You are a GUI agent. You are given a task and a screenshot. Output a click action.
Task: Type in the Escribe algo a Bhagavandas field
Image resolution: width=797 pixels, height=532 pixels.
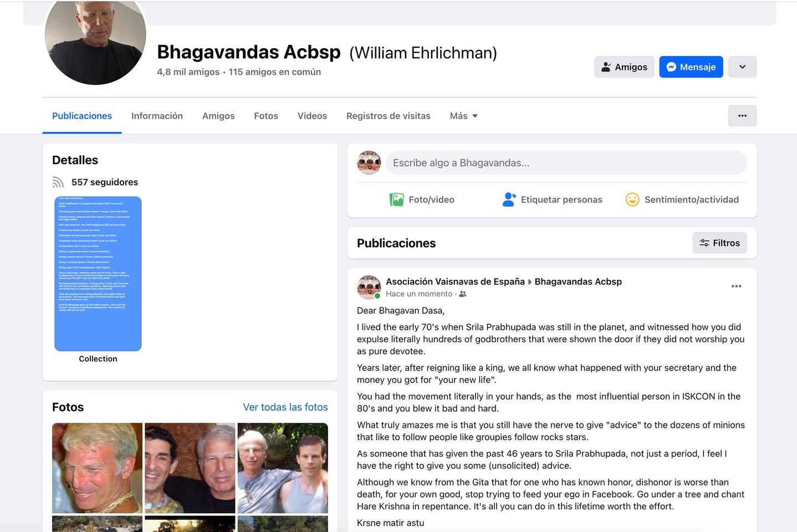(565, 163)
